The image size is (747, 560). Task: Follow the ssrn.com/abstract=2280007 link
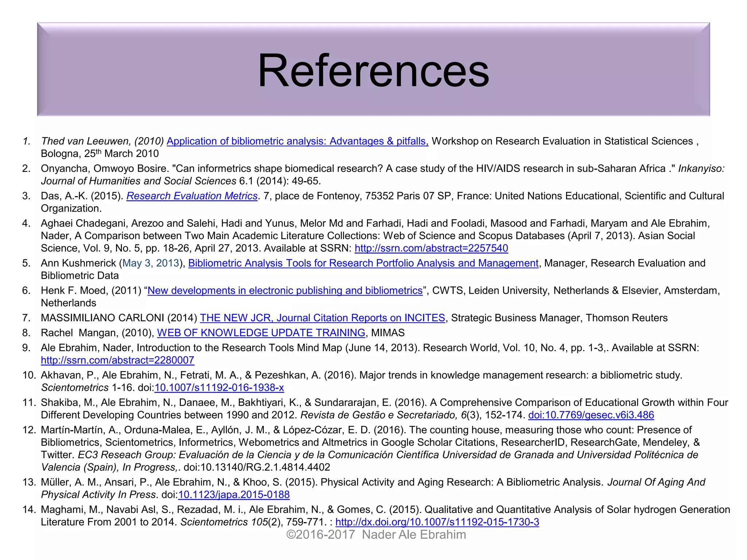click(117, 360)
